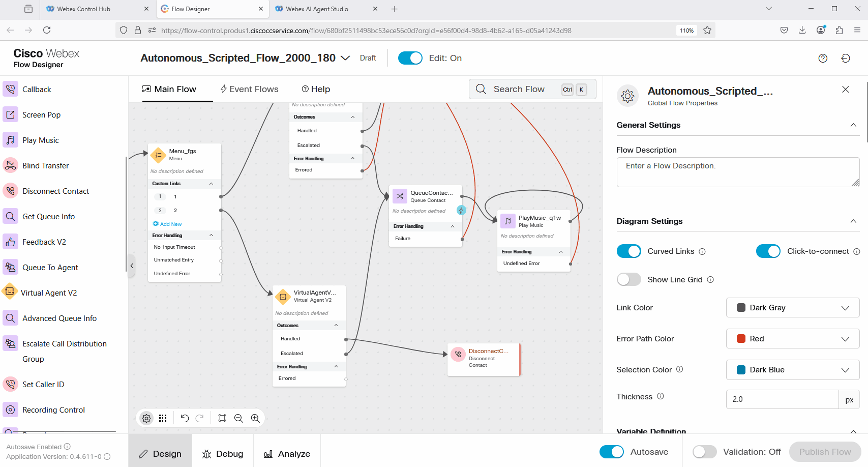Click the Virtual Agent V2 sidebar icon
Screen dimensions: 868x467
pyautogui.click(x=10, y=293)
